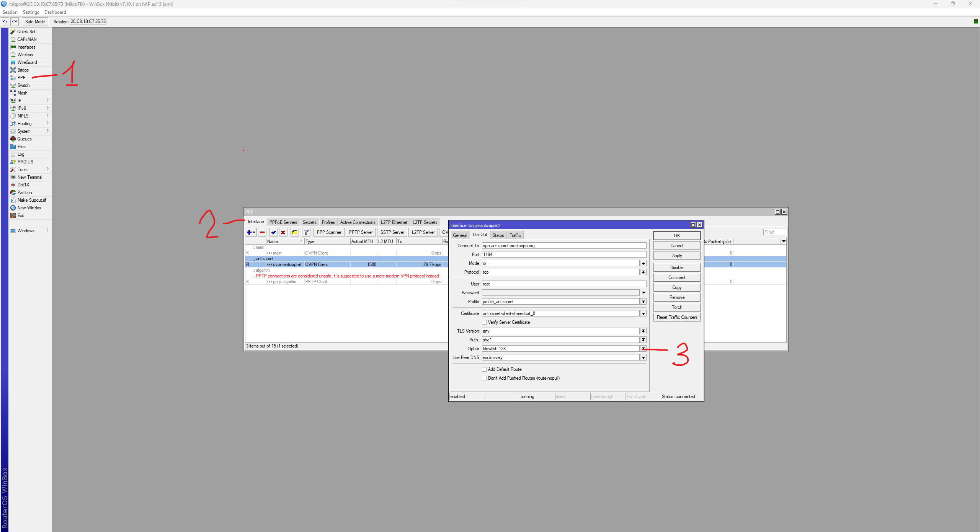
Task: Switch to the General tab
Action: [460, 235]
